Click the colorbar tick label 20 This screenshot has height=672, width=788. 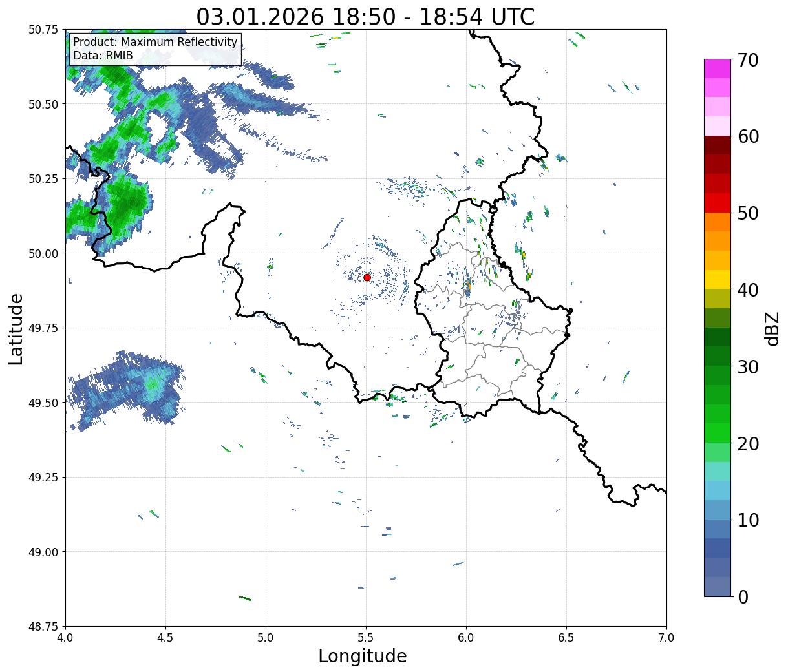747,443
